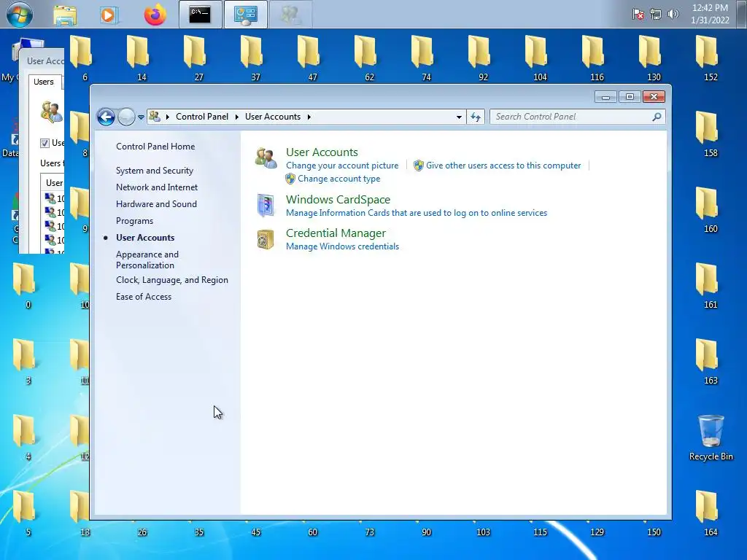Open System and Security category
The height and width of the screenshot is (560, 747).
point(155,171)
